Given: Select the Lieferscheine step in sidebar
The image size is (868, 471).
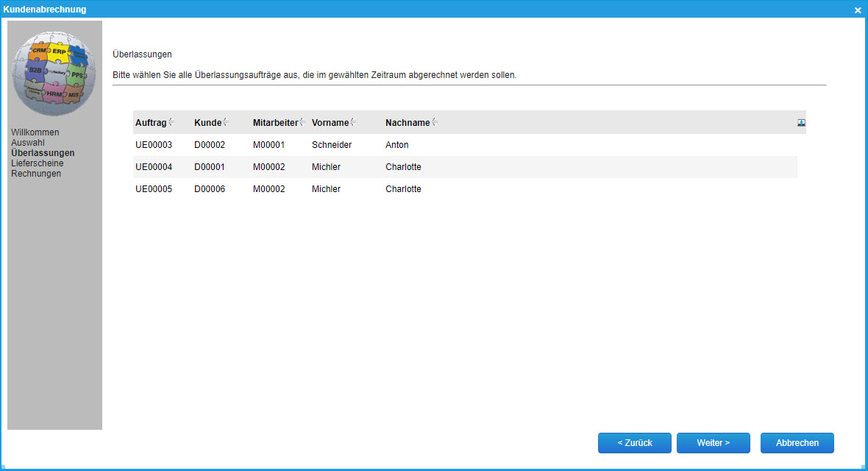Looking at the screenshot, I should [x=38, y=163].
